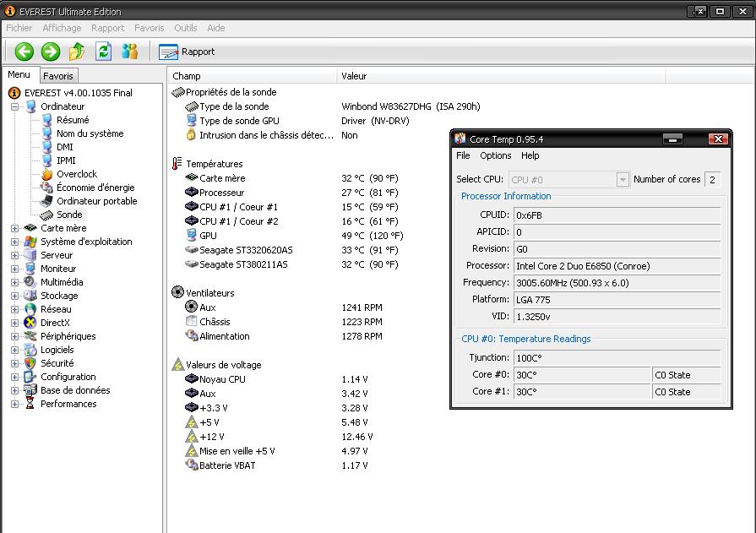Viewport: 756px width, 533px height.
Task: Open the Affichage menu
Action: [62, 28]
